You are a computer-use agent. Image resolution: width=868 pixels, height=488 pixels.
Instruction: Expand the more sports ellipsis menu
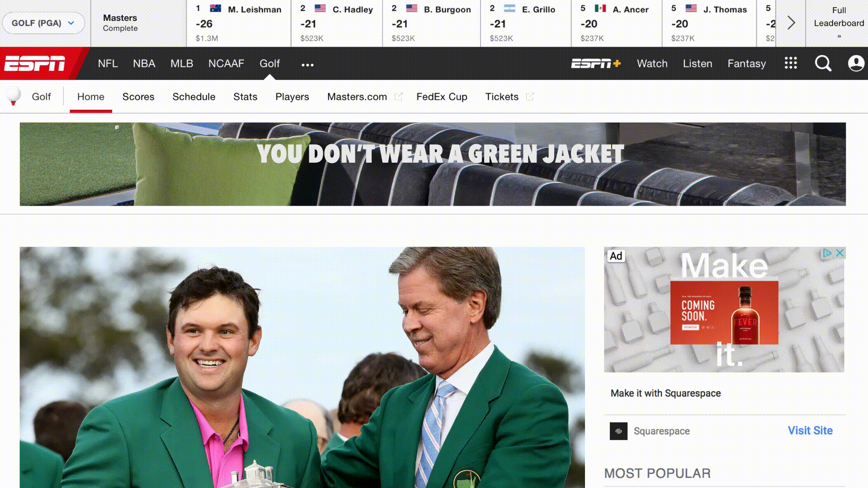[x=307, y=65]
